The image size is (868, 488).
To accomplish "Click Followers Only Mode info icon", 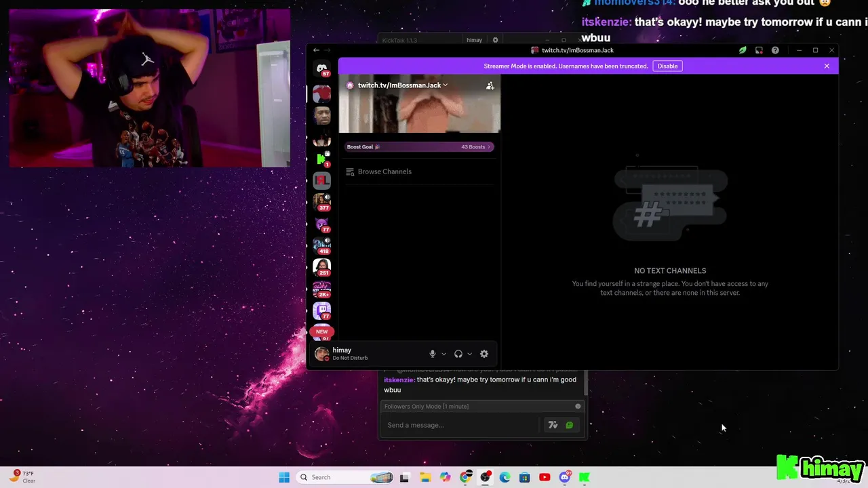I will point(578,406).
